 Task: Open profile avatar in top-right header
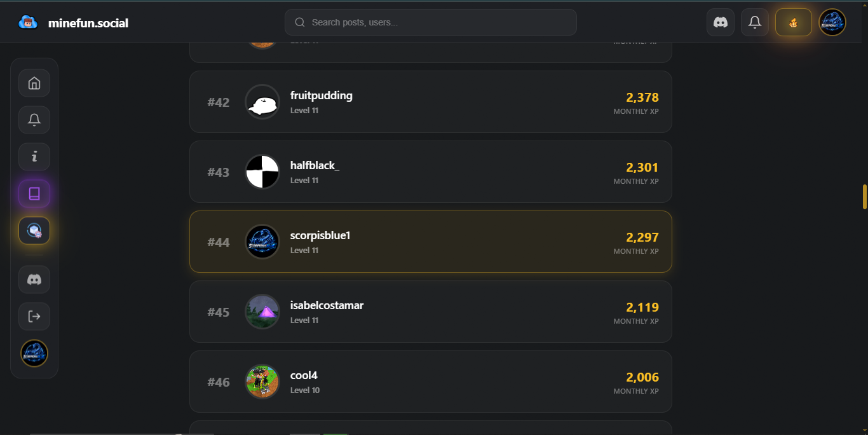click(832, 22)
